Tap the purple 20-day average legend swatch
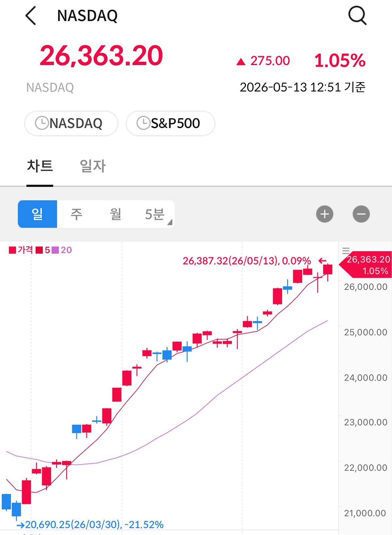The image size is (392, 535). pos(55,250)
